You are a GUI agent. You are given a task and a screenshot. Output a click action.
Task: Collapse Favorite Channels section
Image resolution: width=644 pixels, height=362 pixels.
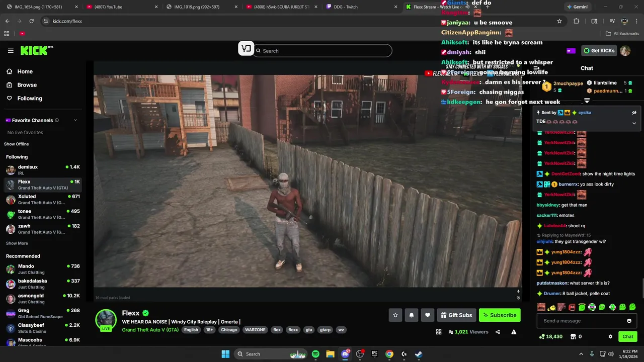(75, 120)
